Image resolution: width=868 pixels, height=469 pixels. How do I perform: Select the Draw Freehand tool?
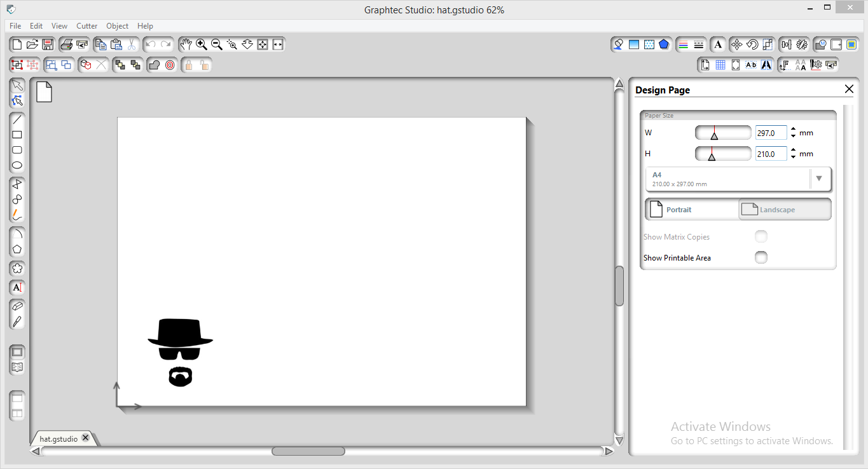coord(17,215)
